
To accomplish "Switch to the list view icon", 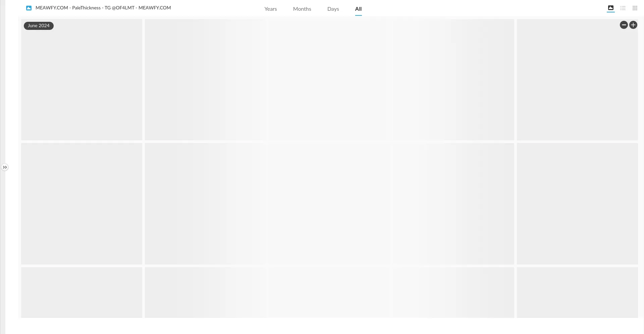I will coord(623,8).
